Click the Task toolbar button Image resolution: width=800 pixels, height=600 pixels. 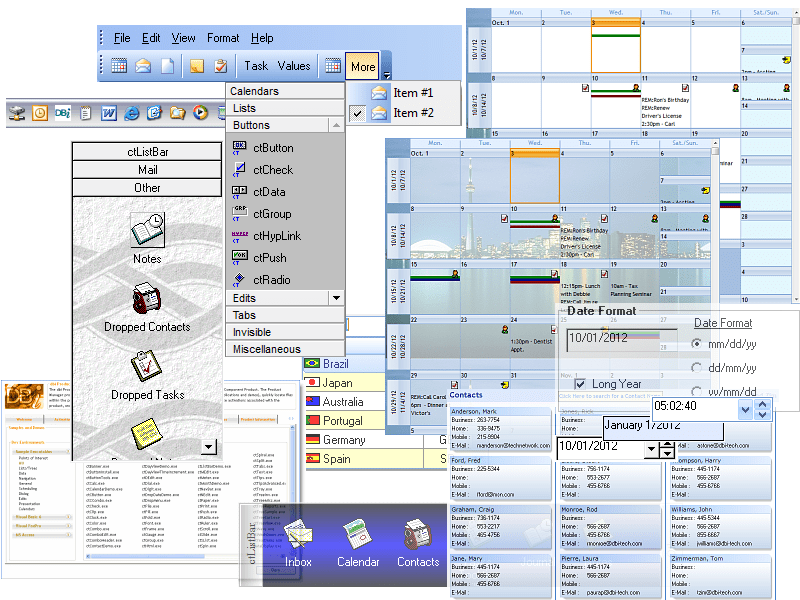(256, 66)
